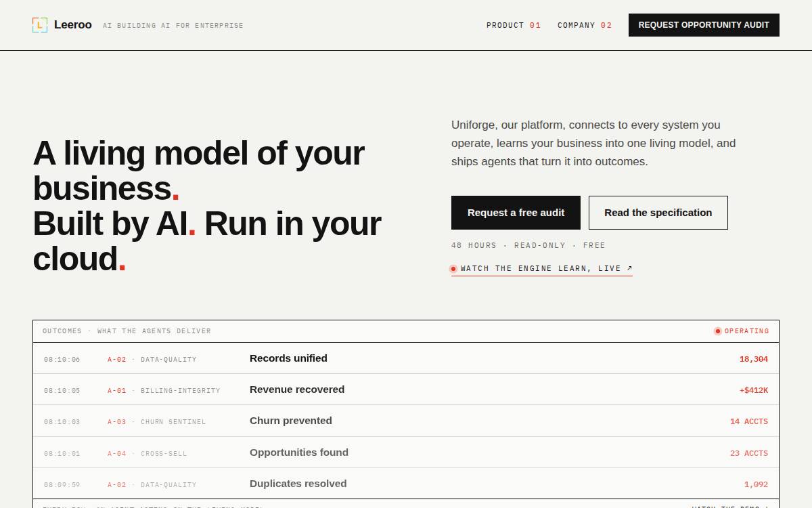Viewport: 812px width, 508px height.
Task: Click the red Operating status dot
Action: [718, 331]
